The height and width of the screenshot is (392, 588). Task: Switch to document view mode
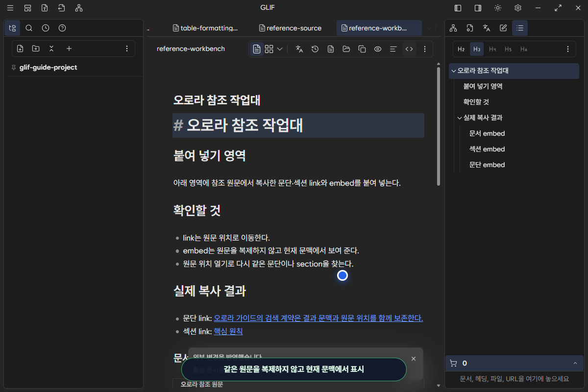point(257,49)
